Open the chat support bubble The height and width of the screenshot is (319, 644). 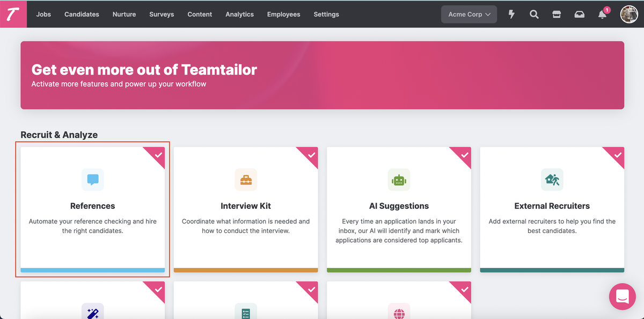point(622,296)
